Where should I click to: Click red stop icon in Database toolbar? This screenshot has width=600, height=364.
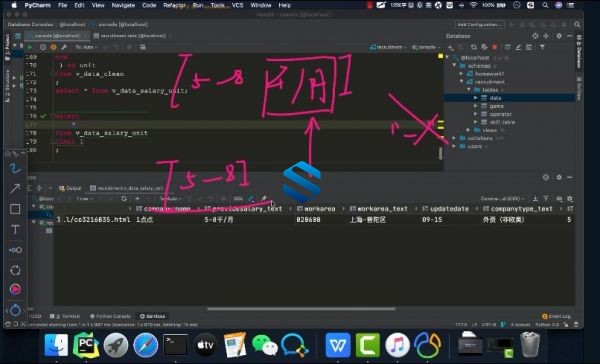point(494,47)
